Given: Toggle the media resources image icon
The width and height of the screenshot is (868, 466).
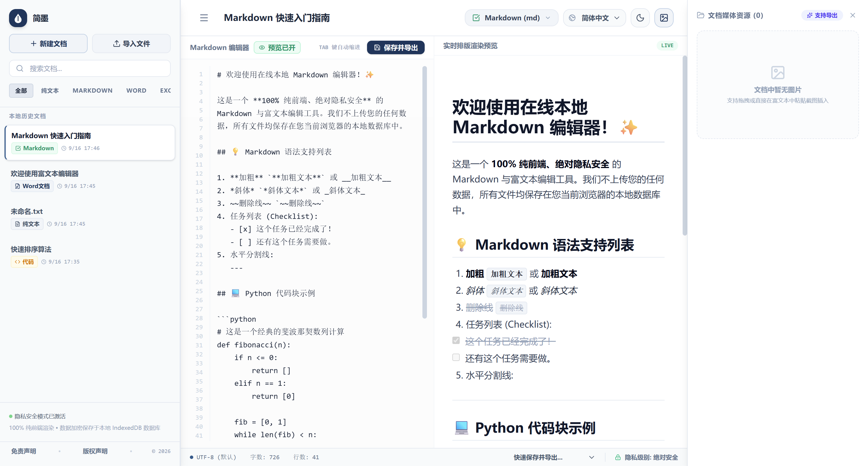Looking at the screenshot, I should click(664, 18).
